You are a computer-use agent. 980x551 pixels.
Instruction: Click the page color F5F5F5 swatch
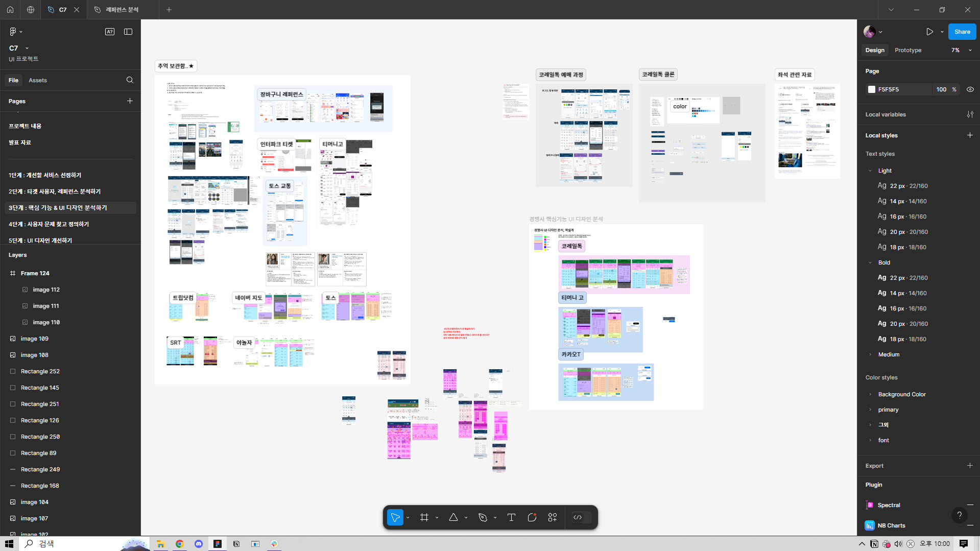872,89
